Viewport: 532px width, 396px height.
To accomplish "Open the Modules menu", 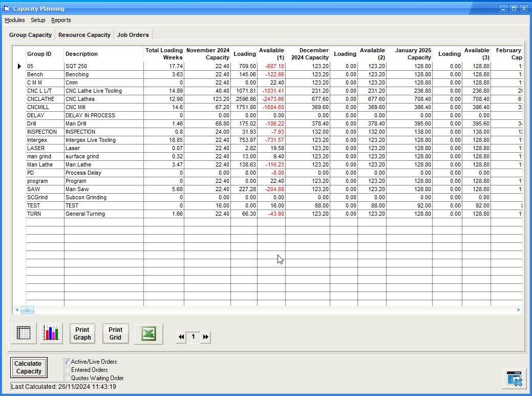I will (15, 20).
